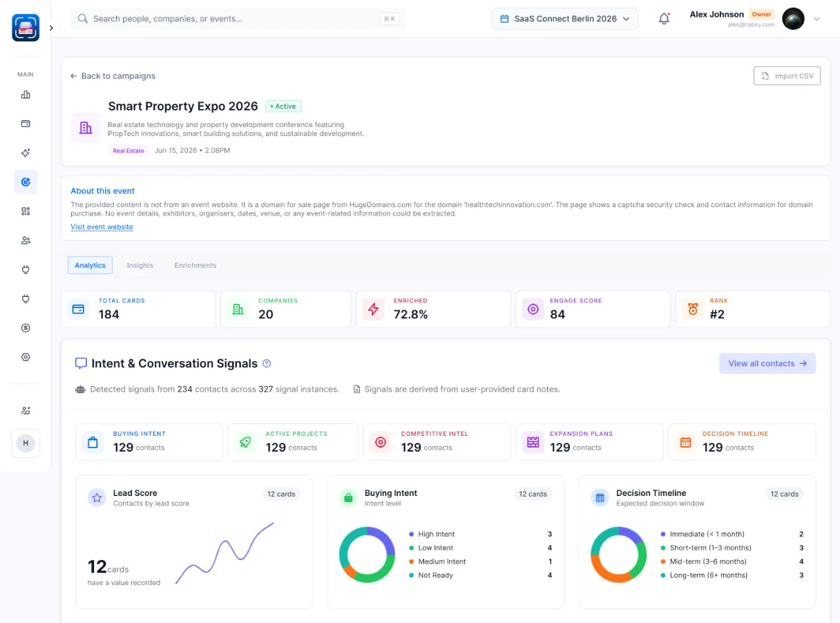Screen dimensions: 840x623
Task: Click the Total Cards value 184
Action: coord(109,315)
